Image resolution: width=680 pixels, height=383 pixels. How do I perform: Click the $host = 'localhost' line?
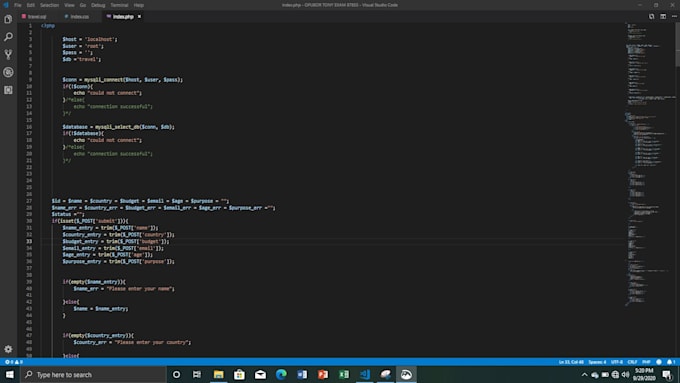coord(90,39)
